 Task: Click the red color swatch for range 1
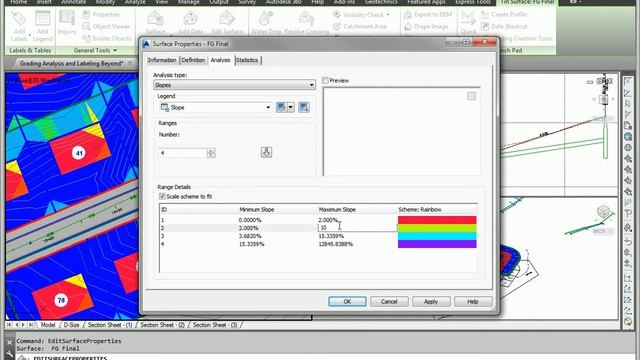(437, 220)
